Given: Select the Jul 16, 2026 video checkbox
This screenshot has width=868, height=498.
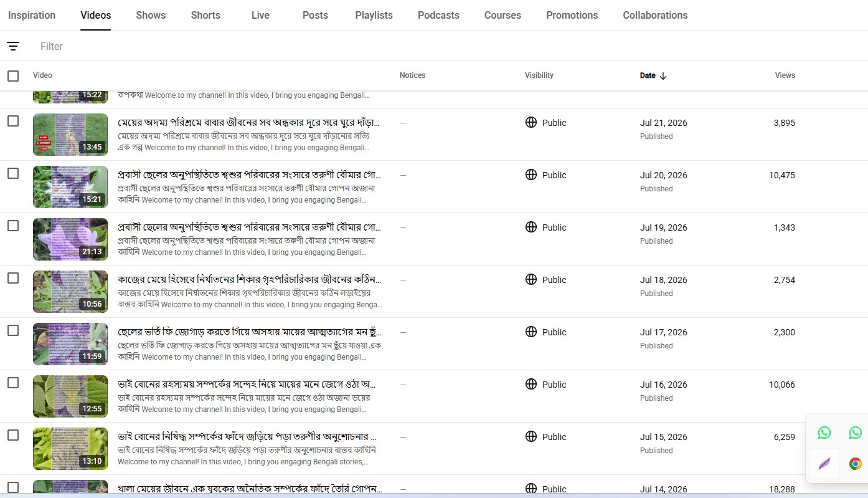Looking at the screenshot, I should coord(13,383).
